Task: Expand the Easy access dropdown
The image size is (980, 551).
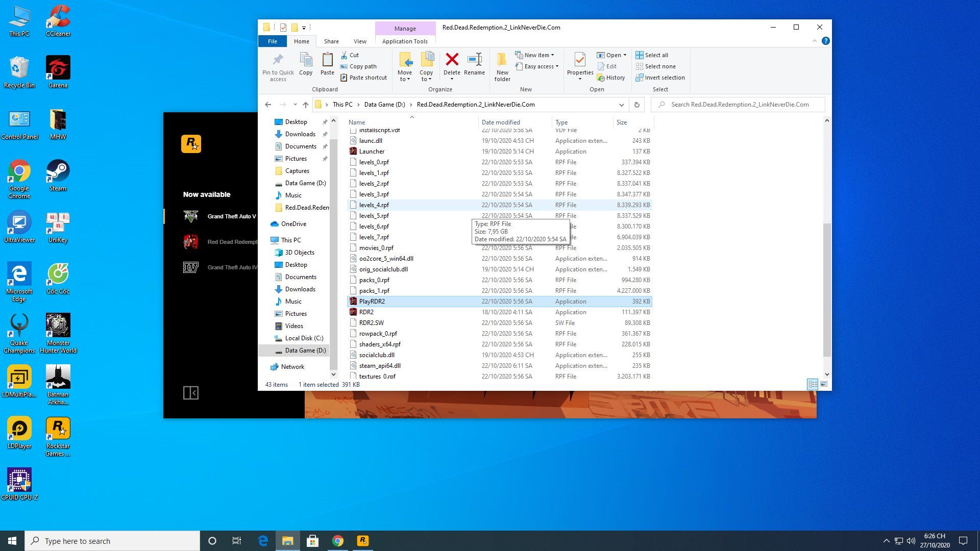Action: (x=537, y=66)
